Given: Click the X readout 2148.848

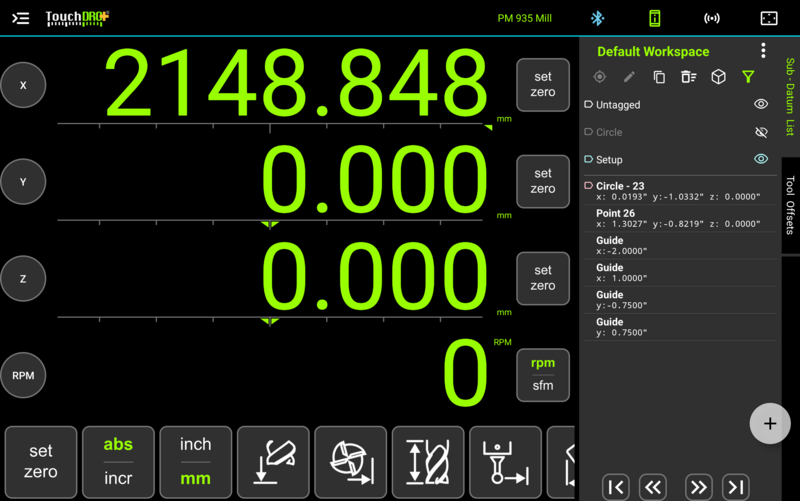Looking at the screenshot, I should [296, 83].
